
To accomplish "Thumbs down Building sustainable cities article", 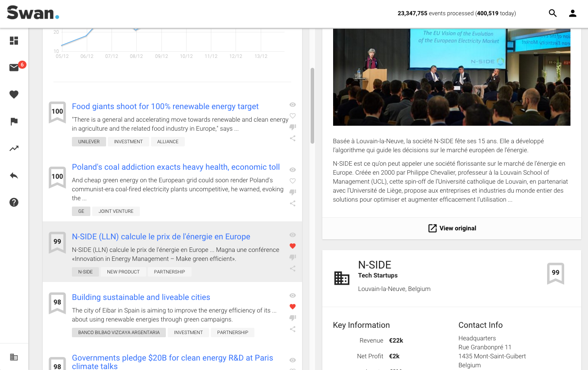I will pyautogui.click(x=293, y=318).
